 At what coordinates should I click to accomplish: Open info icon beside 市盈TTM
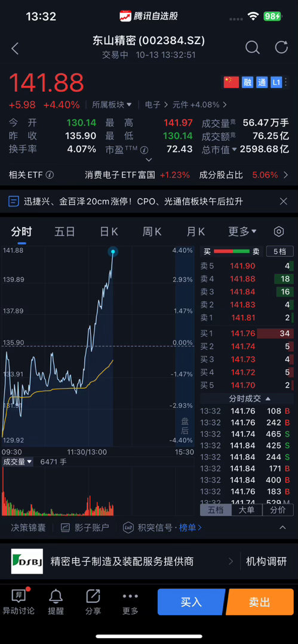144,150
